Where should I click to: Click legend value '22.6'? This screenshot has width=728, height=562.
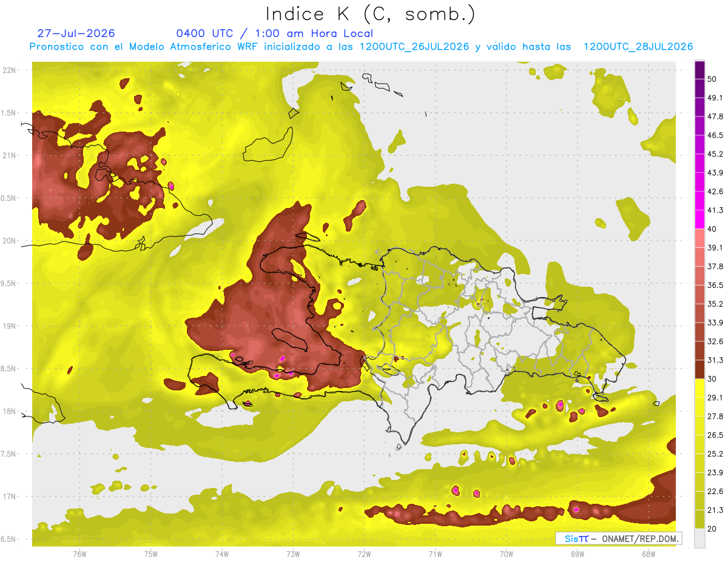click(715, 492)
